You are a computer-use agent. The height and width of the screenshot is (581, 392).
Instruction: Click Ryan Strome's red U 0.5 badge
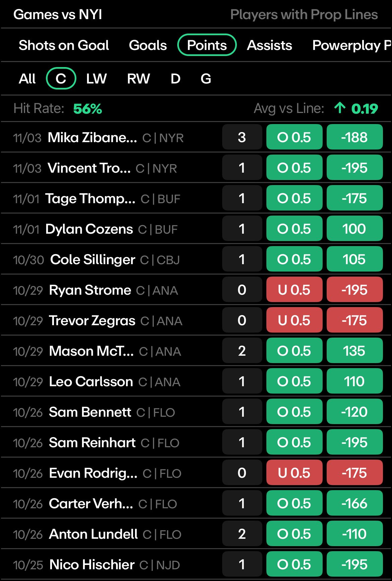pyautogui.click(x=294, y=290)
